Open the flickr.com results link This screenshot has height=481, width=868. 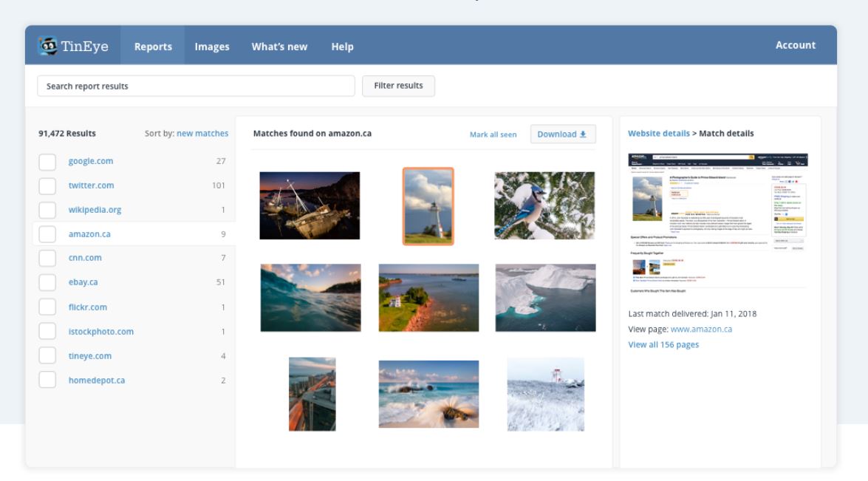pos(88,307)
